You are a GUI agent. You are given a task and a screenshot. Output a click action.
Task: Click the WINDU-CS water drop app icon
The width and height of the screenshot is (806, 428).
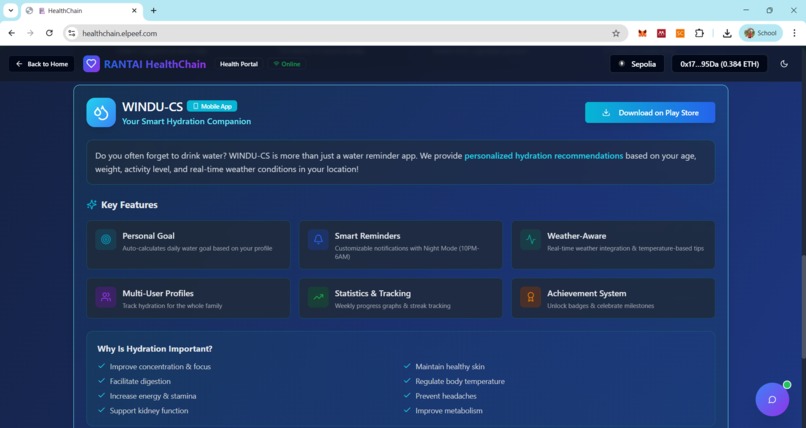point(101,113)
